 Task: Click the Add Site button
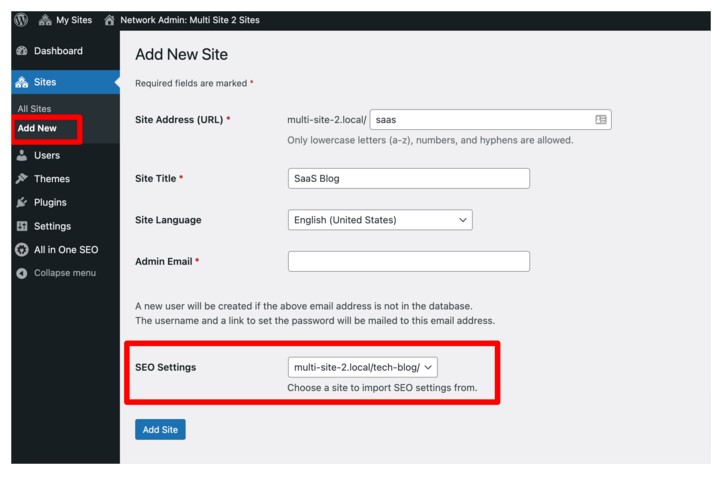tap(160, 429)
